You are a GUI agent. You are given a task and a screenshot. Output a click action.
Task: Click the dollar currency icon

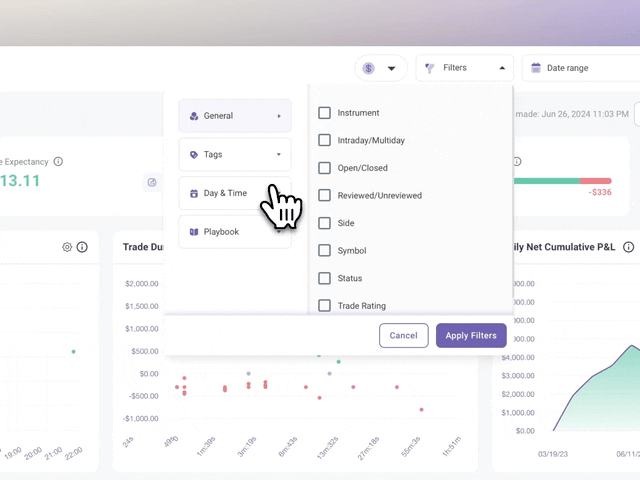(x=369, y=68)
